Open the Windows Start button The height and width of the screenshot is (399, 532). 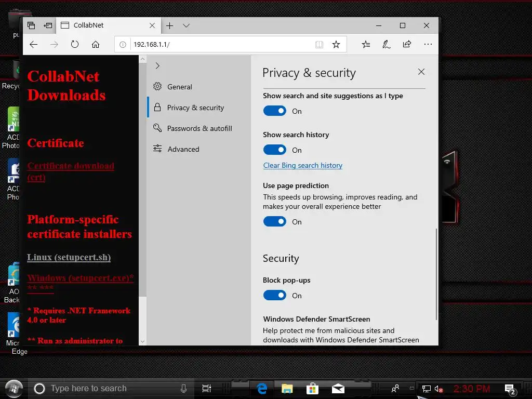pyautogui.click(x=14, y=389)
